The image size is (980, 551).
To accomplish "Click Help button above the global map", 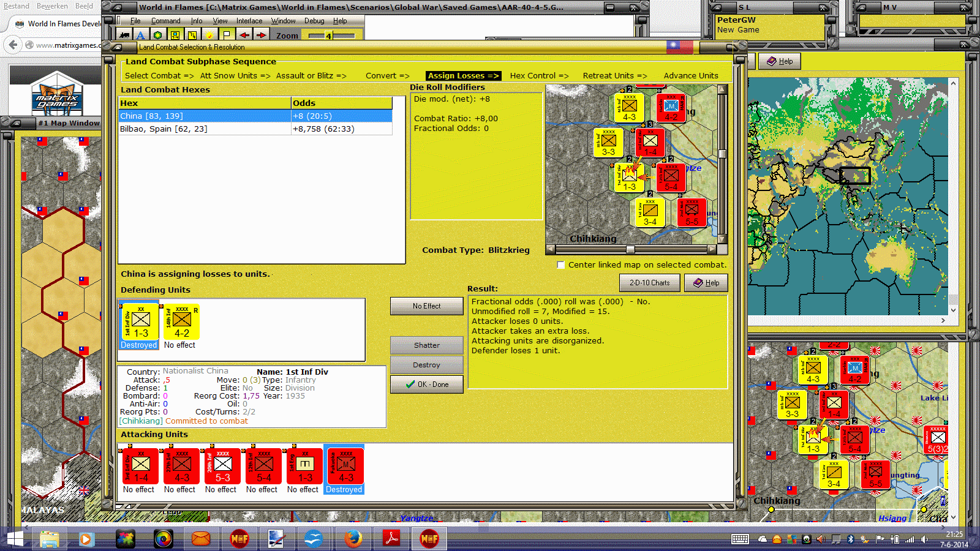I will point(779,61).
